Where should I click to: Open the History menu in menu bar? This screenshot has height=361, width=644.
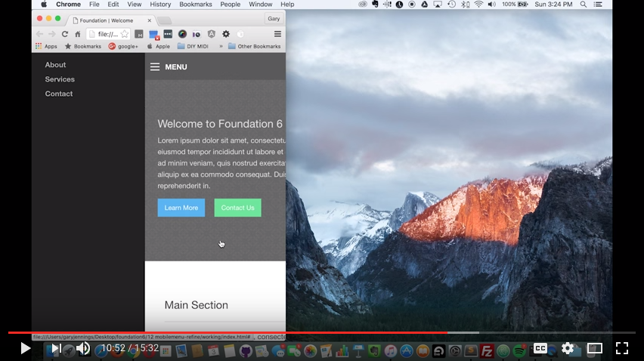point(160,5)
